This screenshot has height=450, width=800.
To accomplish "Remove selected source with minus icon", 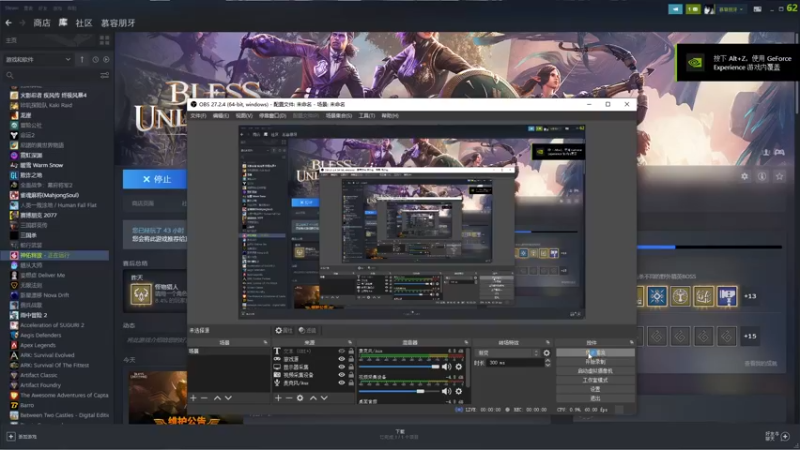I will tap(289, 398).
